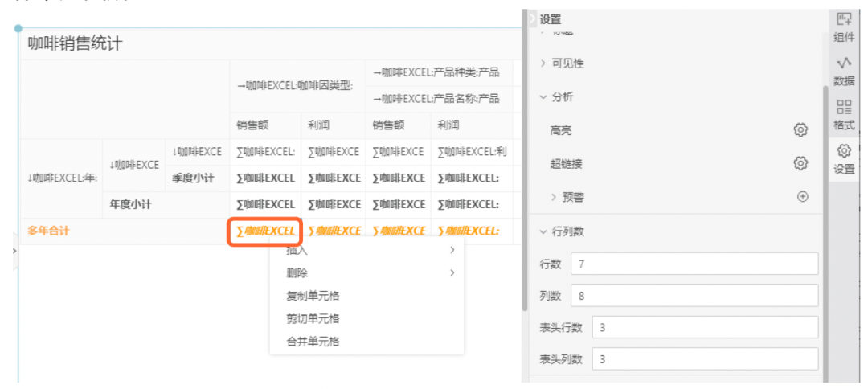Add a new 预警 alert rule

(x=802, y=196)
